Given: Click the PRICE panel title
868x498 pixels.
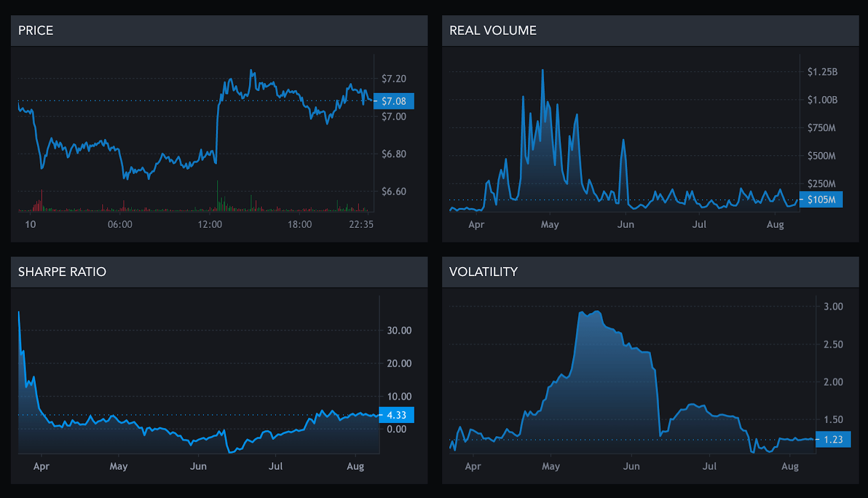Looking at the screenshot, I should (36, 30).
